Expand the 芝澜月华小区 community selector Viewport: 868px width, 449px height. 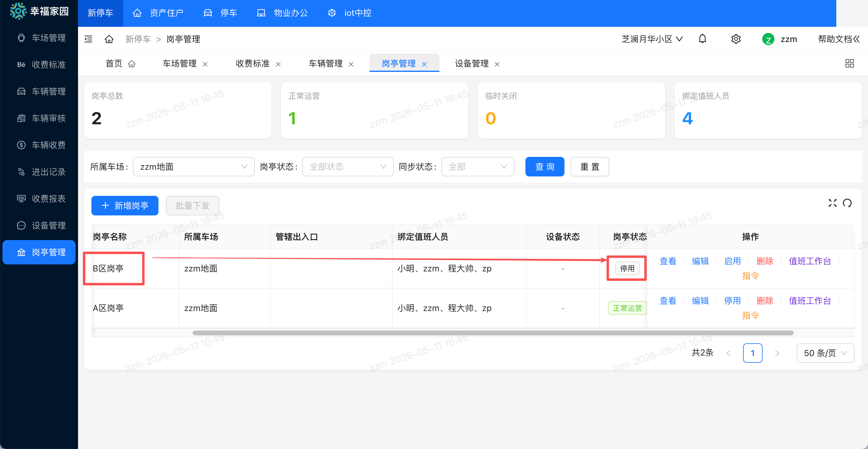pyautogui.click(x=652, y=39)
